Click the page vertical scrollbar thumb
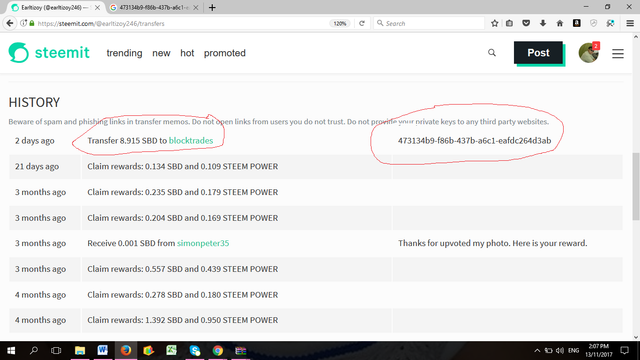Image resolution: width=640 pixels, height=360 pixels. coord(636,187)
